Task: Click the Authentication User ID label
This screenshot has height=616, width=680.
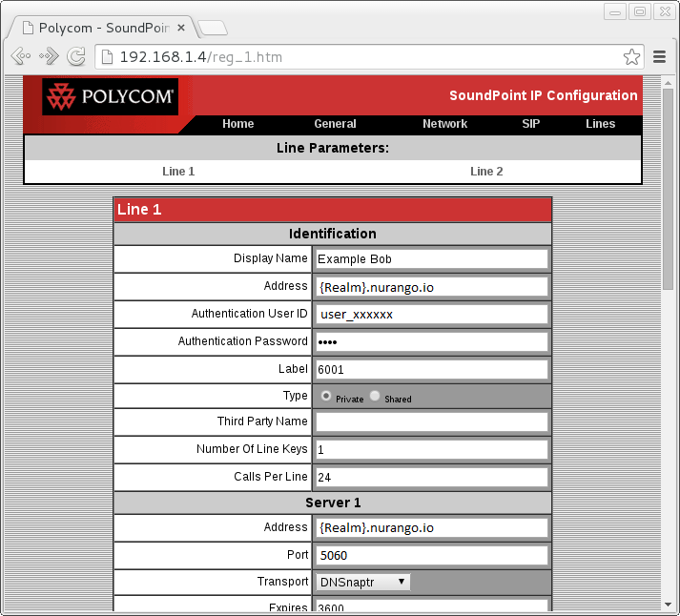Action: click(249, 314)
